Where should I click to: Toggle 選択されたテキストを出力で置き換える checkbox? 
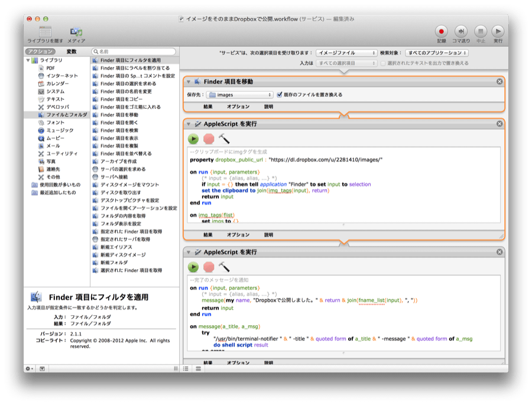tap(383, 63)
